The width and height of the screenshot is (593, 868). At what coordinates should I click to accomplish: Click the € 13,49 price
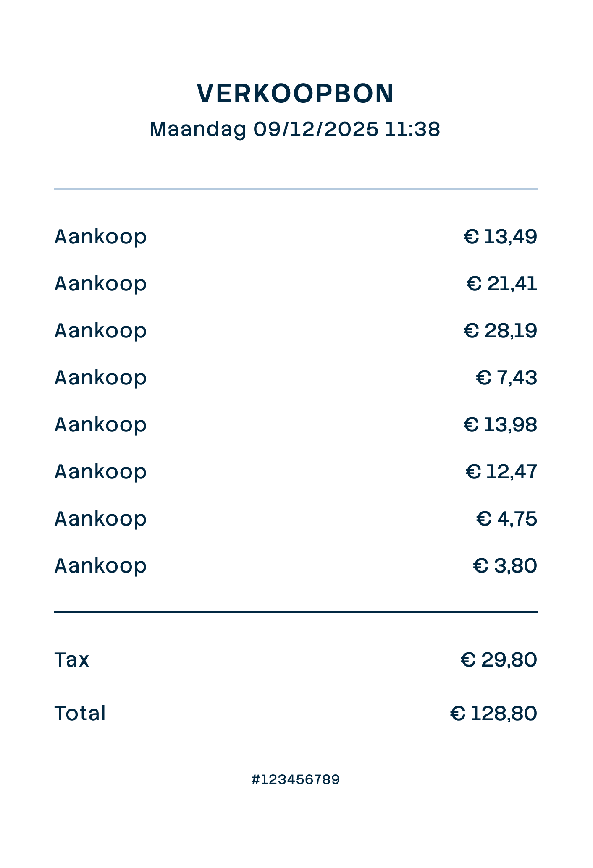pos(500,237)
